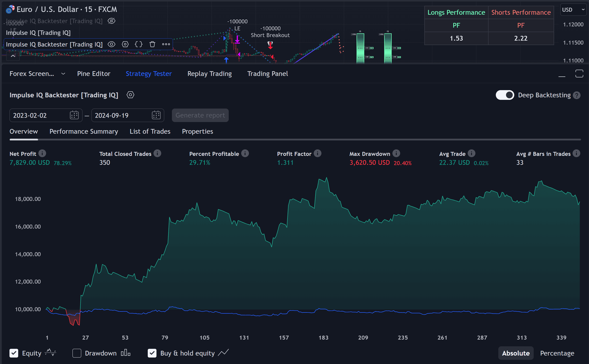The width and height of the screenshot is (589, 364).
Task: Open the USD currency dropdown
Action: pyautogui.click(x=573, y=10)
